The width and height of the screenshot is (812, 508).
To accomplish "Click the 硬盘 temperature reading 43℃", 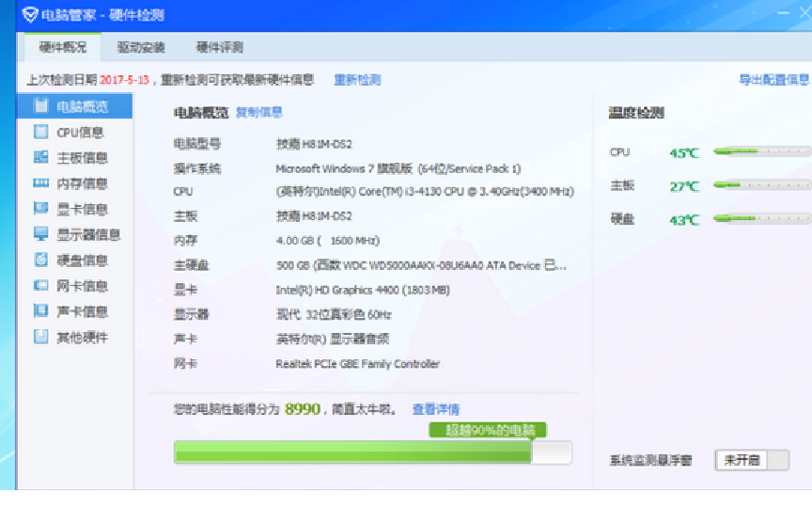I will click(x=684, y=220).
